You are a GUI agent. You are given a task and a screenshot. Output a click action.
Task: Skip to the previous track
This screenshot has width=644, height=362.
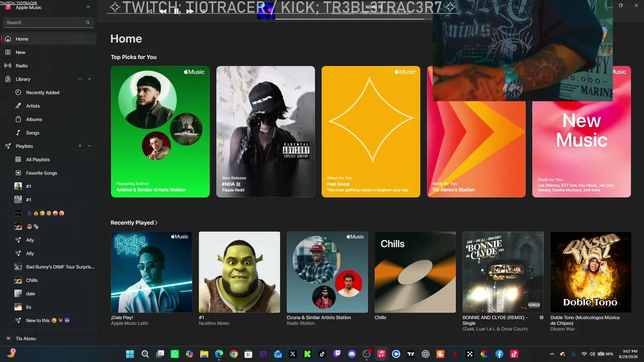click(163, 11)
